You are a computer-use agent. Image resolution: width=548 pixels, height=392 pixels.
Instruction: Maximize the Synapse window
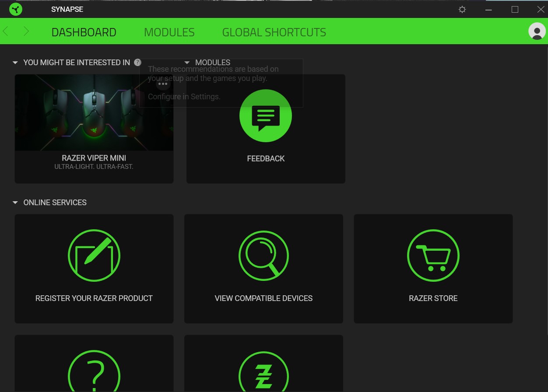pos(515,9)
